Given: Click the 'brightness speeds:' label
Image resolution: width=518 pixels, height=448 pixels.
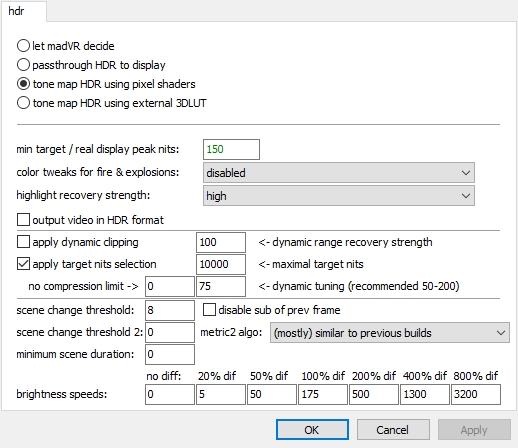Looking at the screenshot, I should (x=62, y=394).
